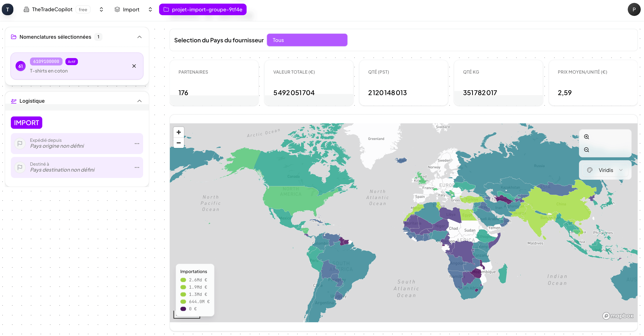Image resolution: width=644 pixels, height=336 pixels.
Task: Open the Tous supplier country dropdown
Action: pos(307,40)
